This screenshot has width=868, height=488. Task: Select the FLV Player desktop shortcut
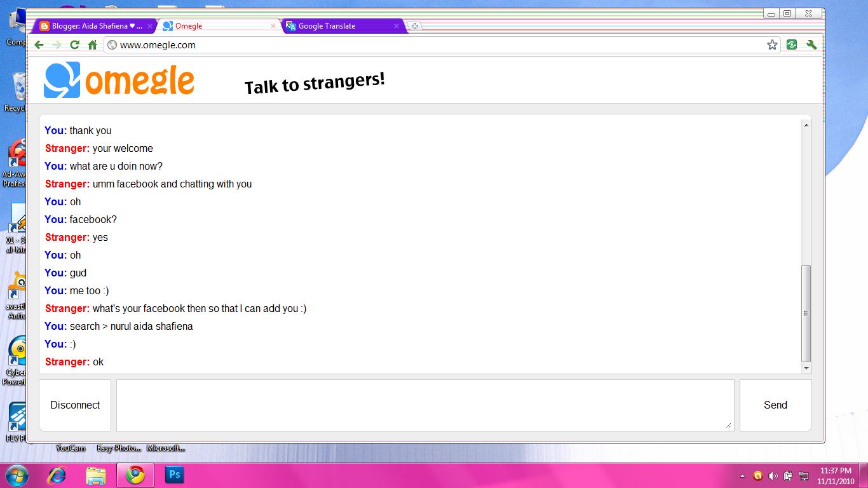point(16,423)
